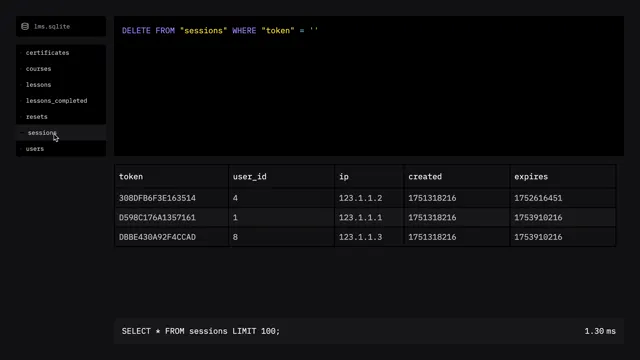The image size is (640, 360).
Task: Select ip cell 123.1.1.3
Action: (369, 237)
